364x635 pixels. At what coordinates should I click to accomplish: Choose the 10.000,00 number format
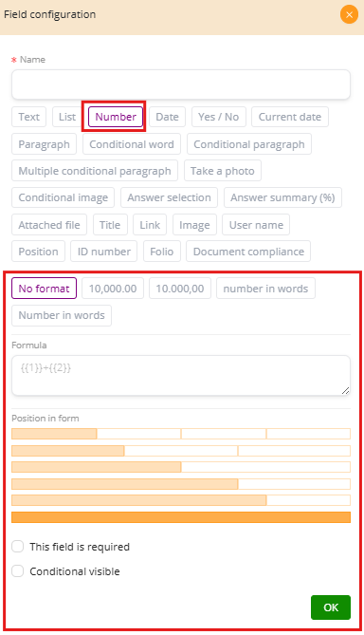pyautogui.click(x=180, y=289)
